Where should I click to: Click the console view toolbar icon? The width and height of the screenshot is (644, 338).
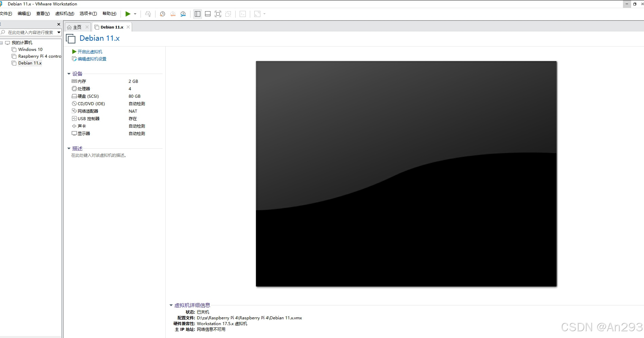pyautogui.click(x=243, y=14)
